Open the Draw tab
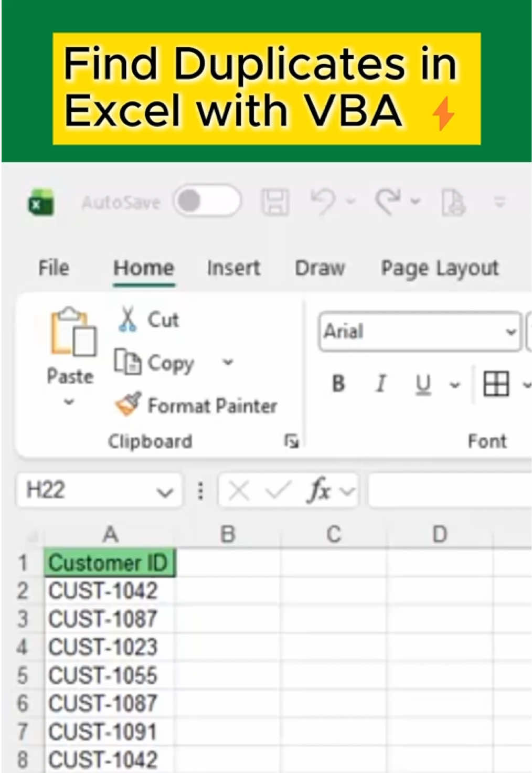The height and width of the screenshot is (773, 532). click(320, 268)
